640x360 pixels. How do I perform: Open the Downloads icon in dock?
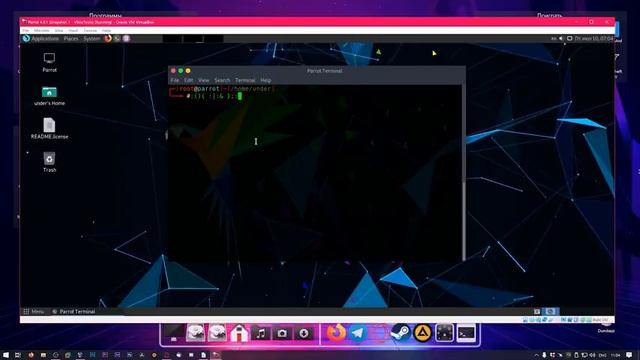[x=303, y=333]
